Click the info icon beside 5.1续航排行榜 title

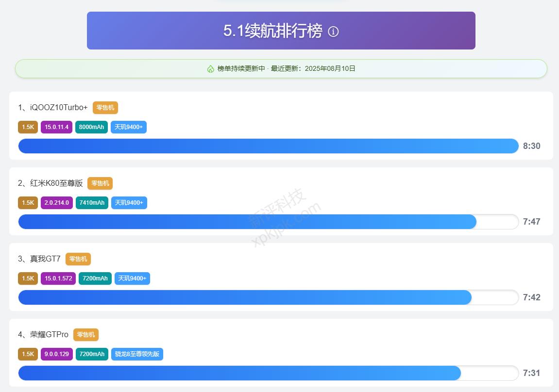tap(333, 32)
